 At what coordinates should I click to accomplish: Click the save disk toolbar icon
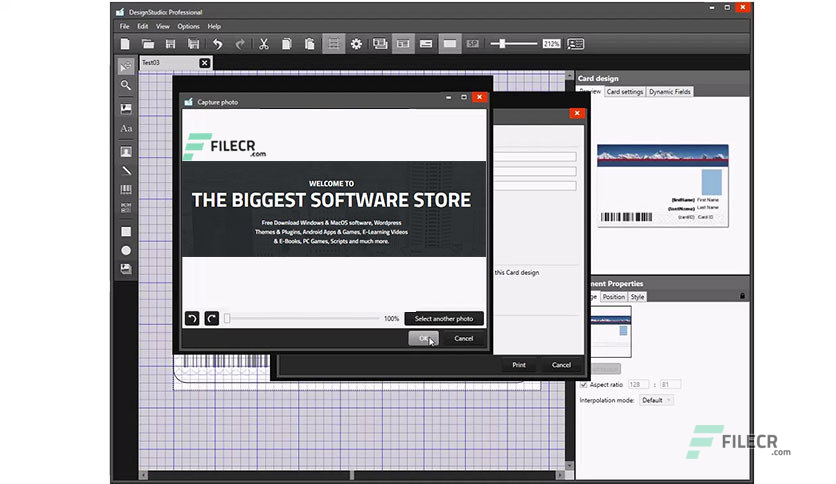[171, 44]
